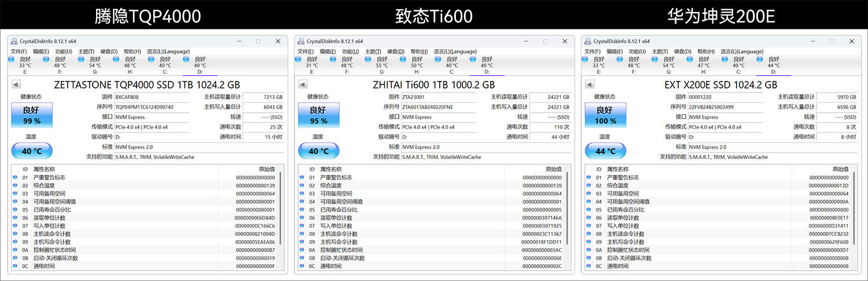
Task: Select drive F: status orb in TQP4000 window
Action: (x=46, y=59)
